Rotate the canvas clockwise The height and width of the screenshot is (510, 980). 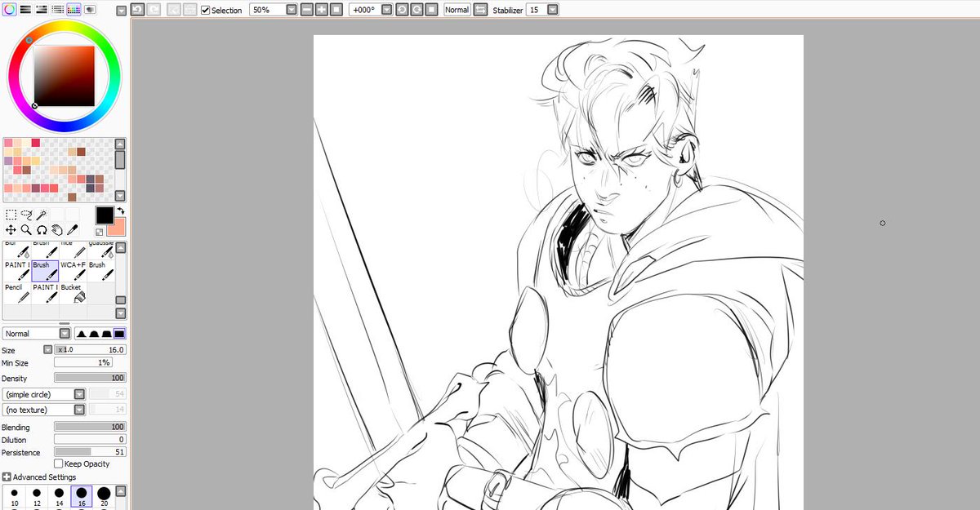[416, 10]
